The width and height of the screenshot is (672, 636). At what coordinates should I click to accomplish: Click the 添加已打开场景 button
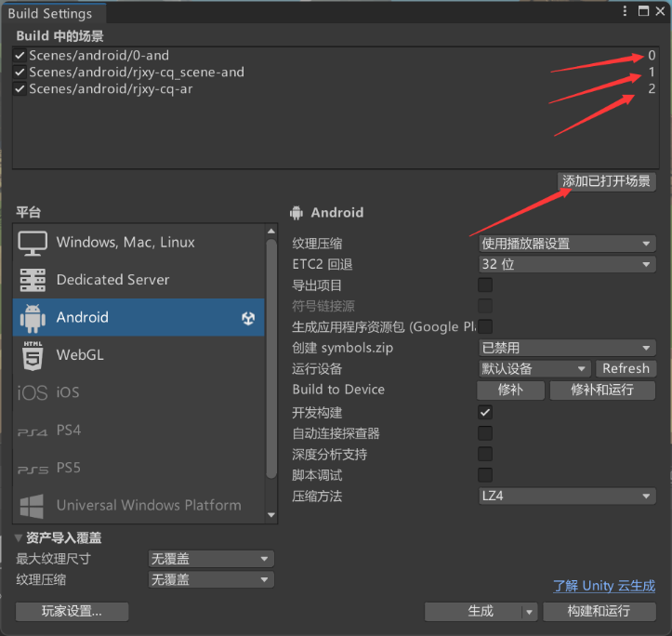click(x=606, y=181)
